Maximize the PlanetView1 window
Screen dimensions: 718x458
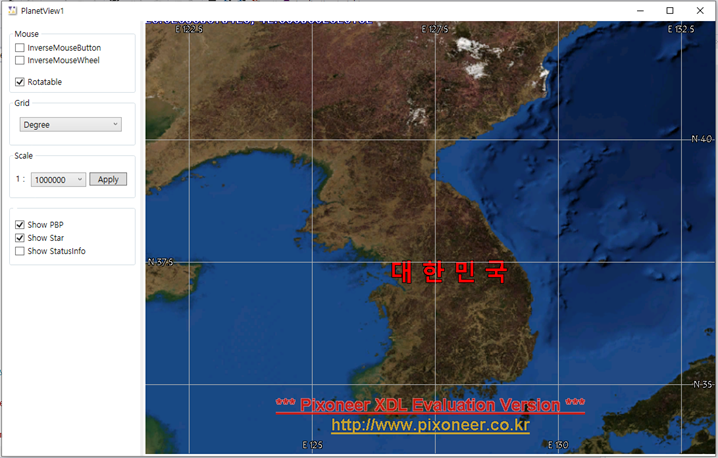pyautogui.click(x=670, y=11)
